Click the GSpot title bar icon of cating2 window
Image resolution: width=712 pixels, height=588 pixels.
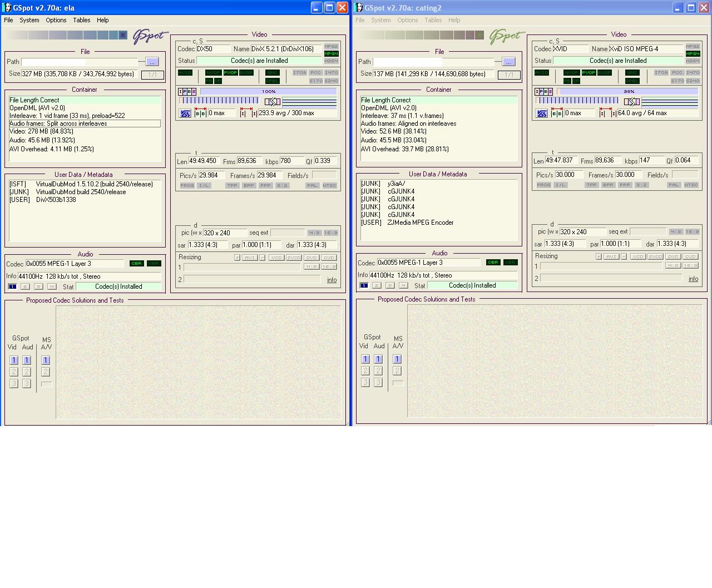point(358,8)
